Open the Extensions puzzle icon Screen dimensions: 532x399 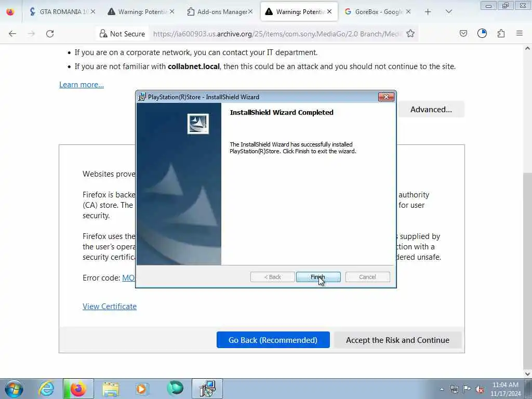pos(501,34)
